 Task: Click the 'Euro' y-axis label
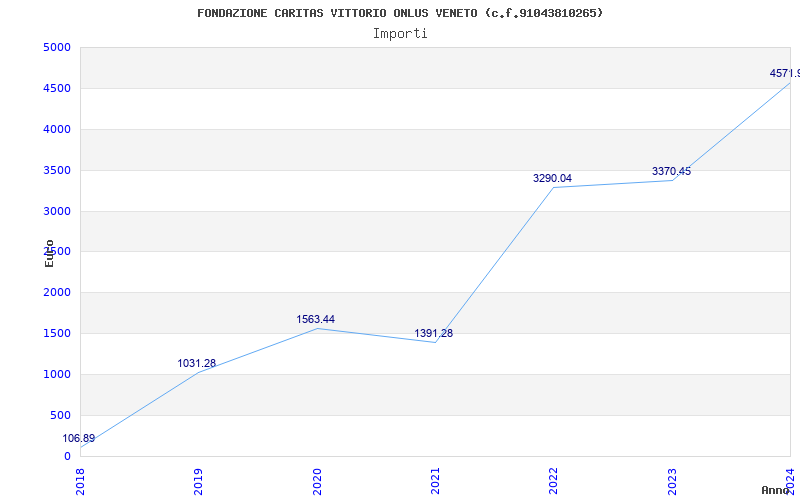pos(49,254)
